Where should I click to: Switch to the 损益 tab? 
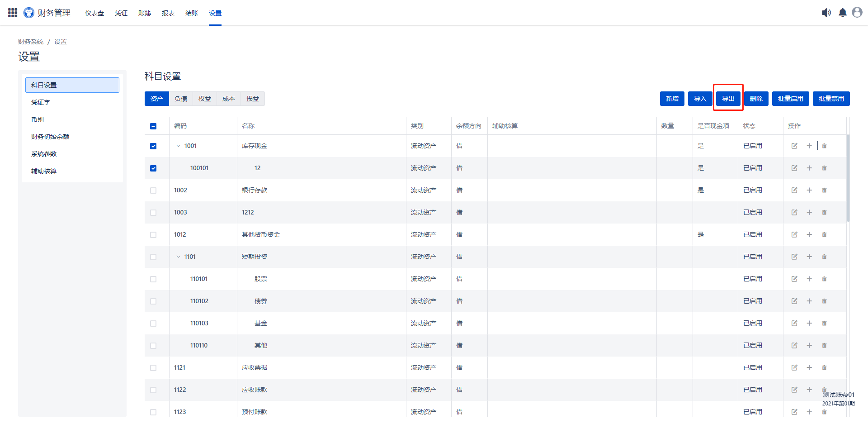pos(253,99)
